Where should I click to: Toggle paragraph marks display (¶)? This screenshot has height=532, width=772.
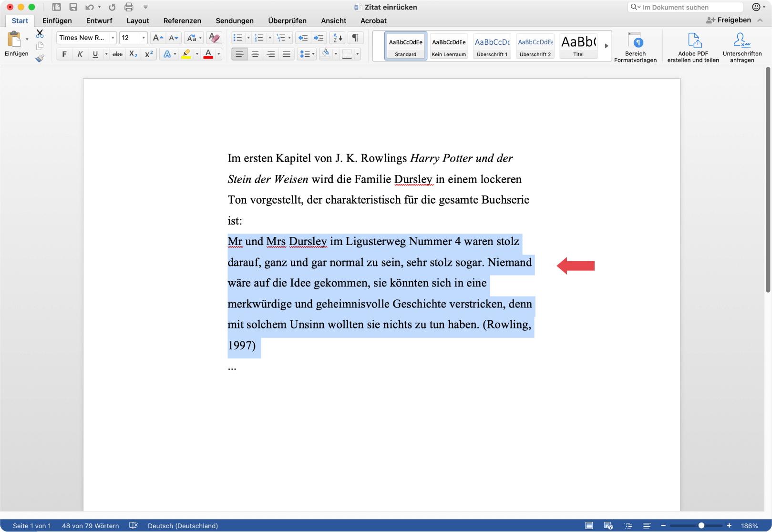point(355,38)
